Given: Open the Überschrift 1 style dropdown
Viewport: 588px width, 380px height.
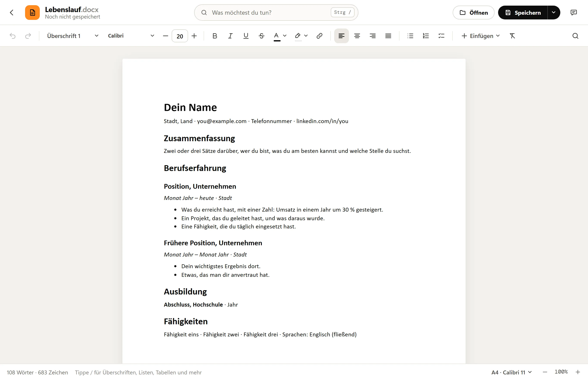Looking at the screenshot, I should click(x=73, y=36).
